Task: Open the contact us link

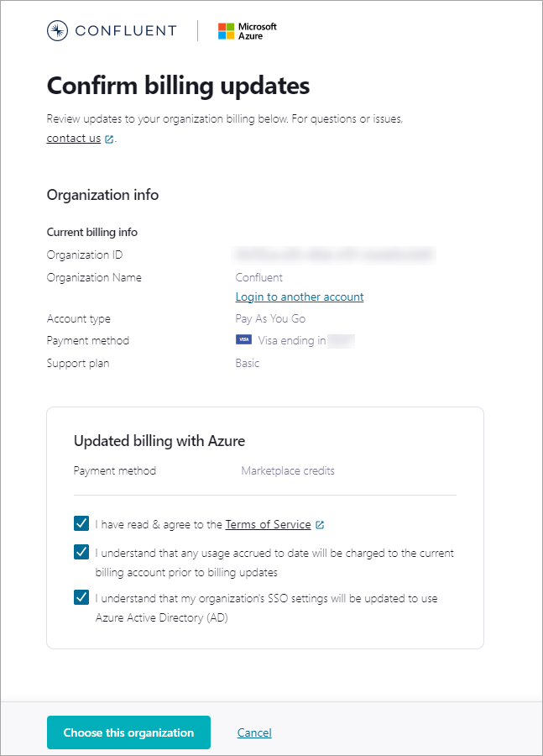Action: coord(73,138)
